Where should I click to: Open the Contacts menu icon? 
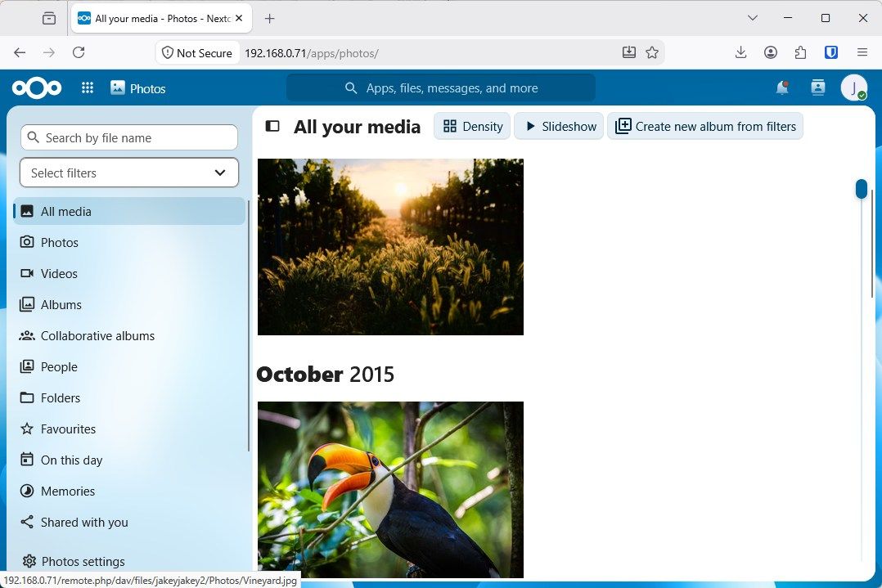pos(818,88)
